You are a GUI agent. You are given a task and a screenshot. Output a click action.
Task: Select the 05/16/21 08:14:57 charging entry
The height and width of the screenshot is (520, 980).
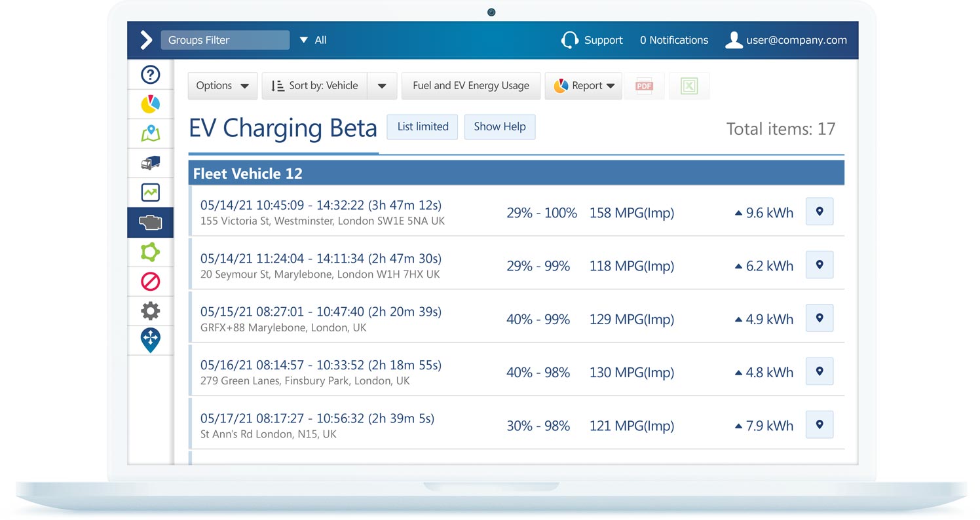point(516,371)
